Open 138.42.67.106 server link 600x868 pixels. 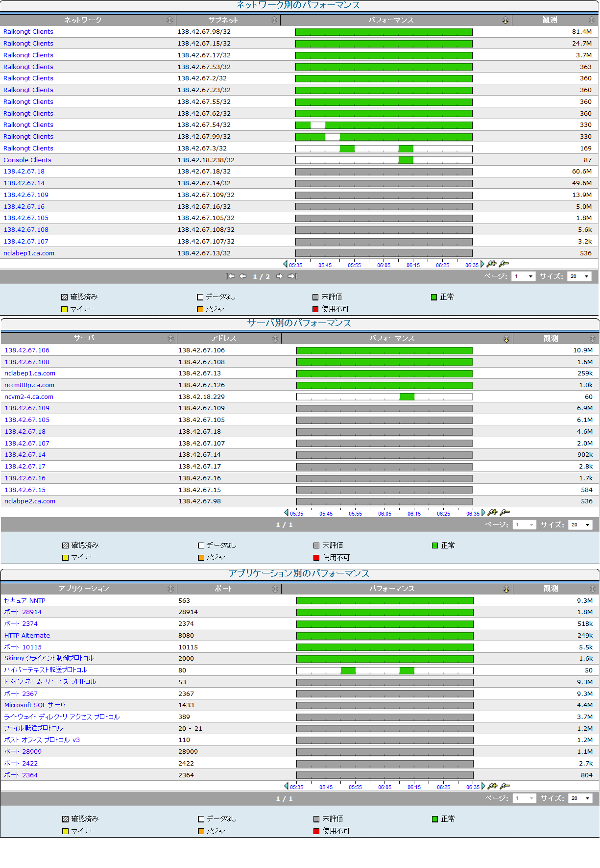pyautogui.click(x=27, y=350)
